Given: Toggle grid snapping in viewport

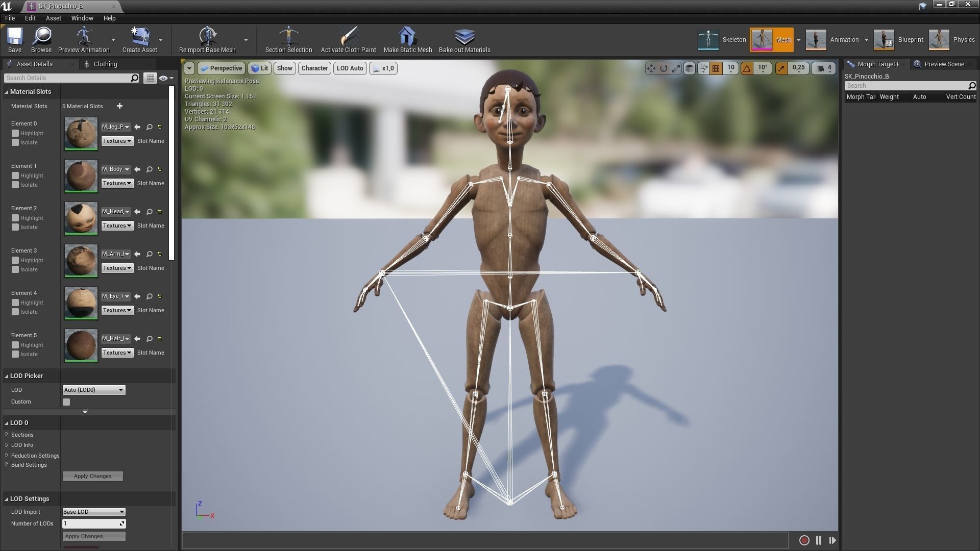Looking at the screenshot, I should pyautogui.click(x=716, y=68).
